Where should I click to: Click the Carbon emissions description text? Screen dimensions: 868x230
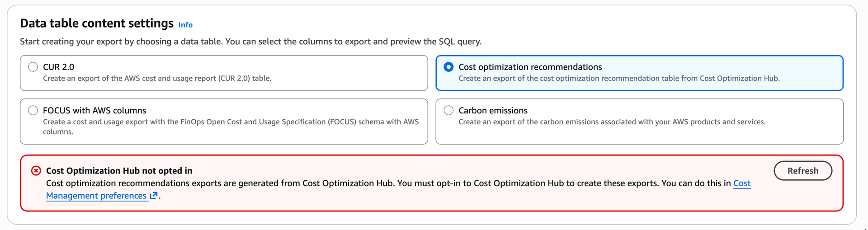[612, 122]
